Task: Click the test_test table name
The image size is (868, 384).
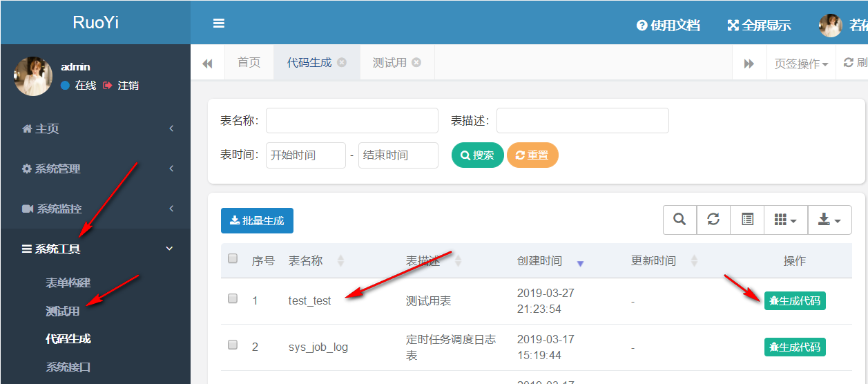Action: pos(309,301)
